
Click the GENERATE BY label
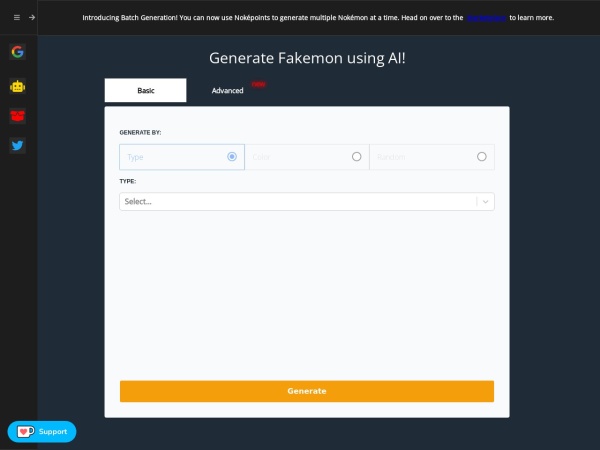[140, 132]
